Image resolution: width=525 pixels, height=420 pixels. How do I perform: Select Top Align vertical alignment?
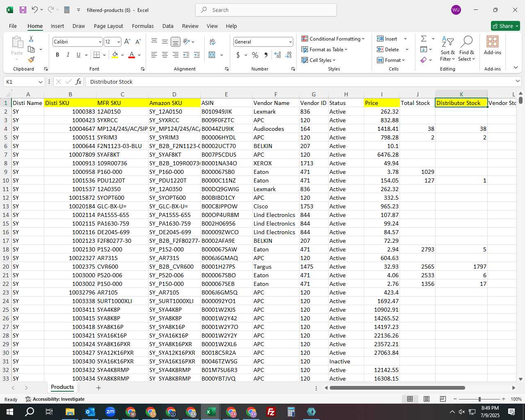pos(154,42)
